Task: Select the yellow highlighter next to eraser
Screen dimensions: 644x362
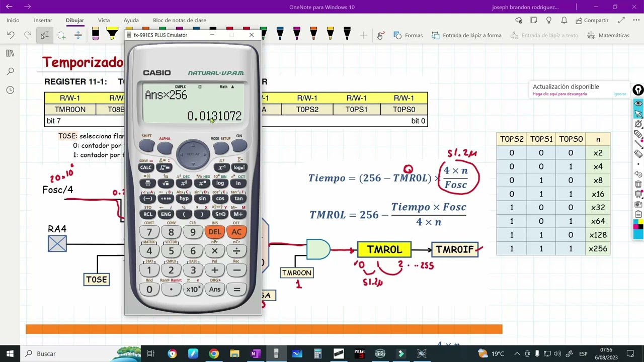Action: [x=112, y=34]
